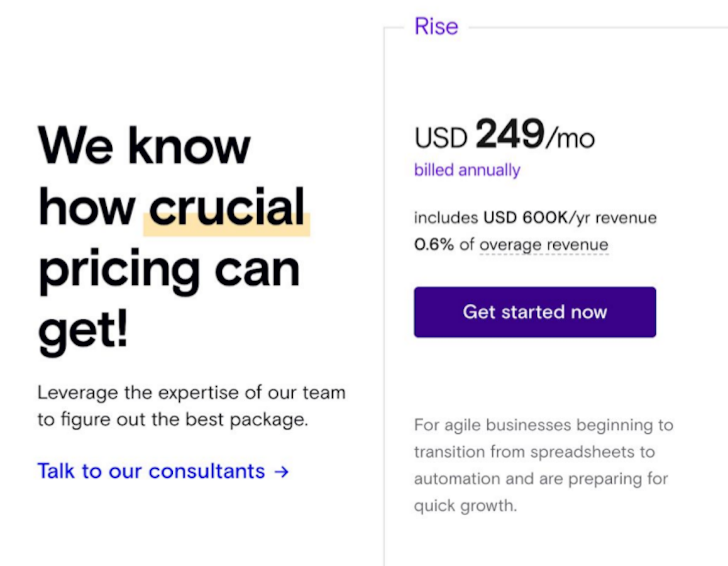Click the arrow icon after "consultants"

[x=282, y=472]
